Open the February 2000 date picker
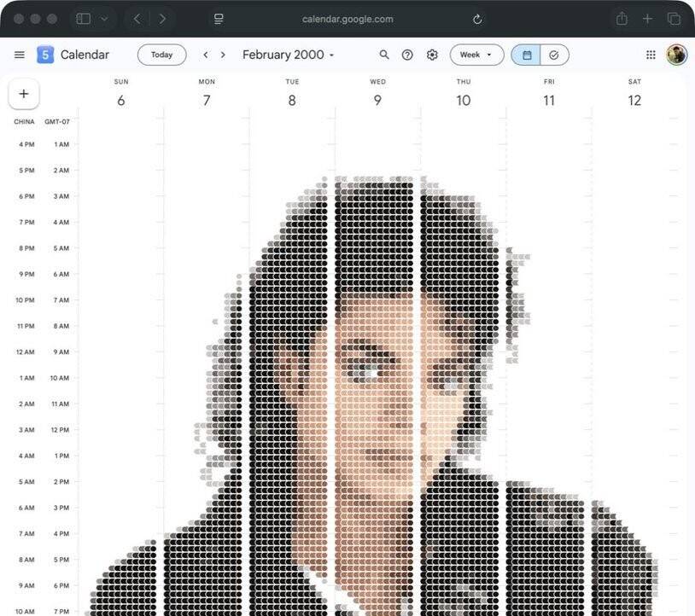This screenshot has height=616, width=695. 288,55
